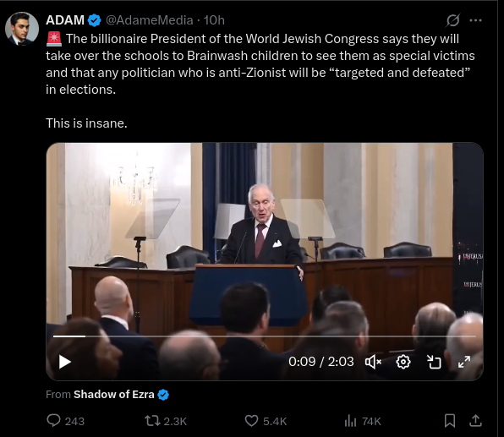Click the ADAM display name
This screenshot has height=437, width=504.
[65, 20]
